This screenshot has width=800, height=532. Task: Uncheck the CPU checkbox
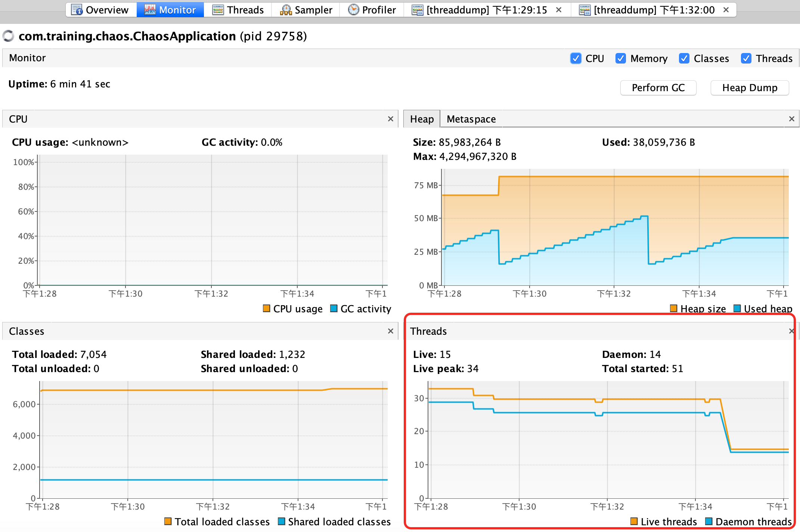tap(576, 58)
